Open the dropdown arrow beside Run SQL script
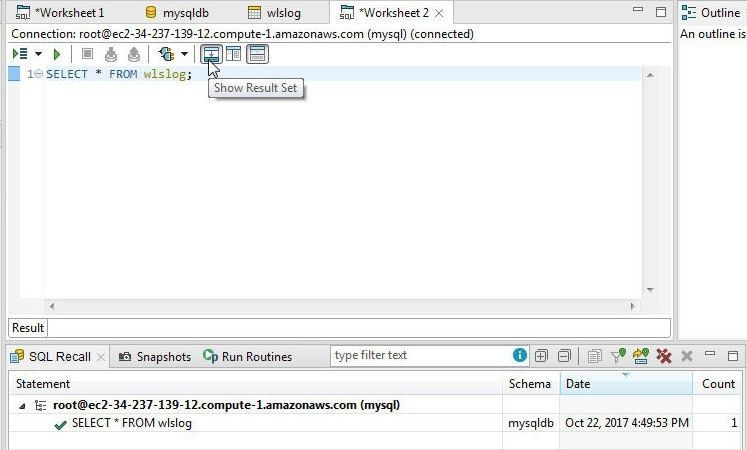Viewport: 747px width, 450px height. 39,54
